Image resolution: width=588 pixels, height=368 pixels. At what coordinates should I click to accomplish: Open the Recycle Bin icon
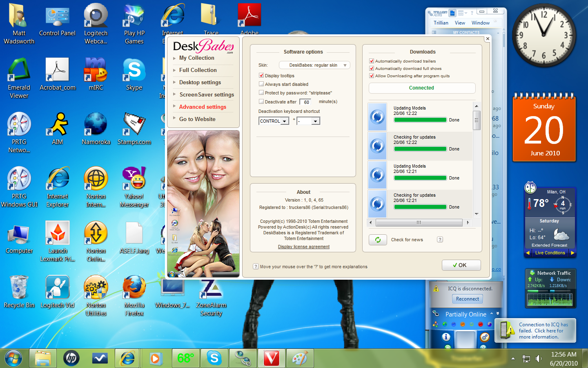(x=19, y=291)
